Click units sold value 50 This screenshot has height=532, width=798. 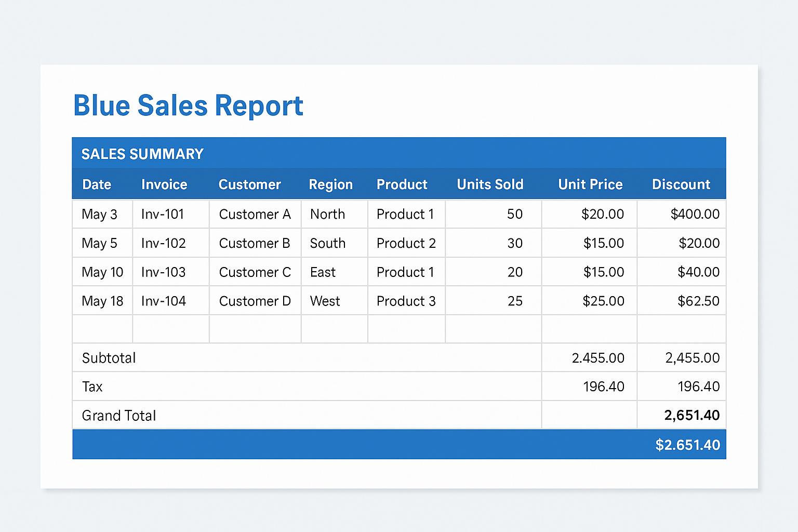point(515,214)
